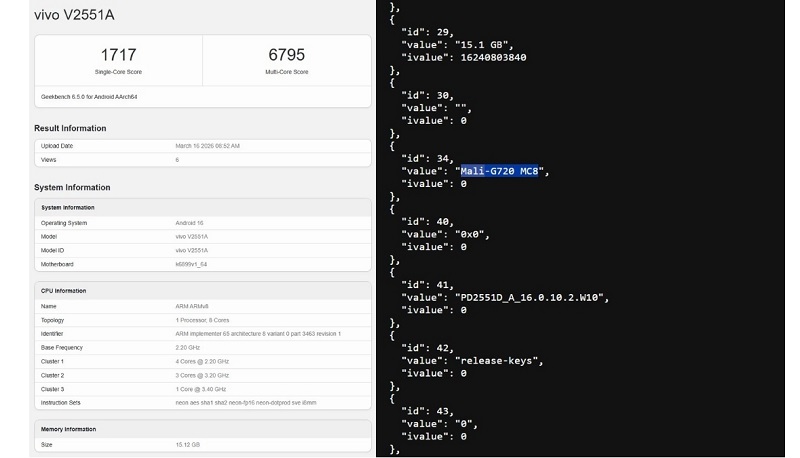Click the "Identifier" row label
This screenshot has height=458, width=800.
pos(52,334)
